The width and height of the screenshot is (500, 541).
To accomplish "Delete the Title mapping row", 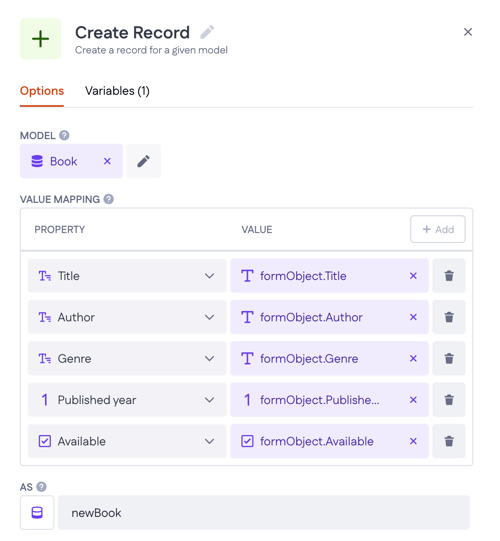I will click(449, 276).
